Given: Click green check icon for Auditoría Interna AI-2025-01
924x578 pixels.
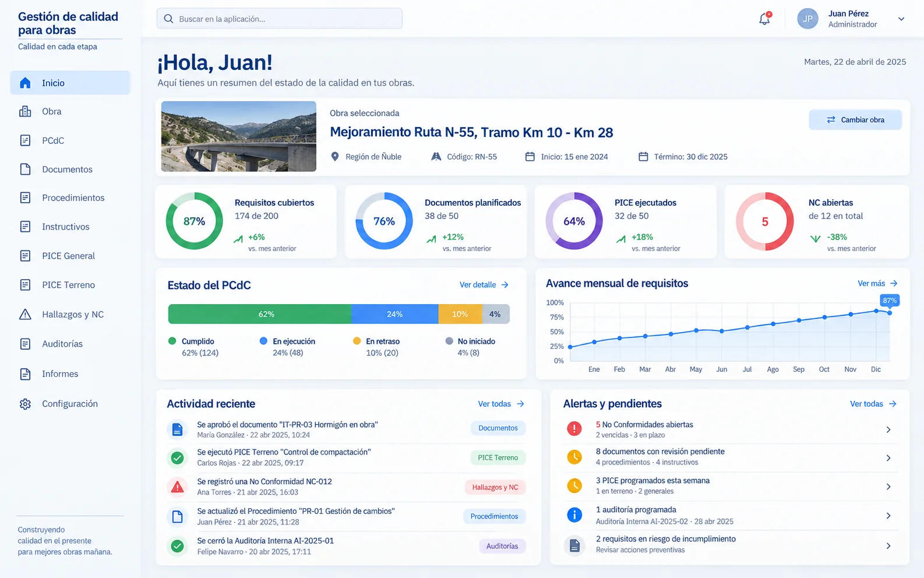Looking at the screenshot, I should click(x=178, y=547).
